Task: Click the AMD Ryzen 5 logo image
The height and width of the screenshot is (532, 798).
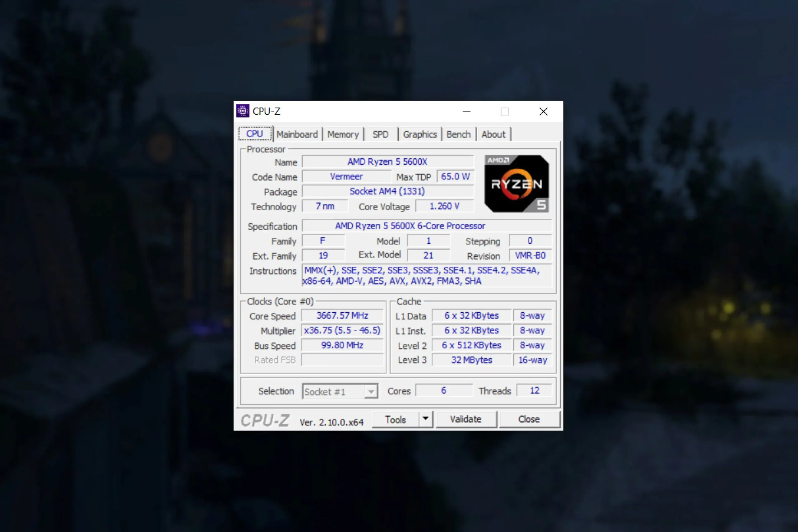Action: (x=517, y=184)
